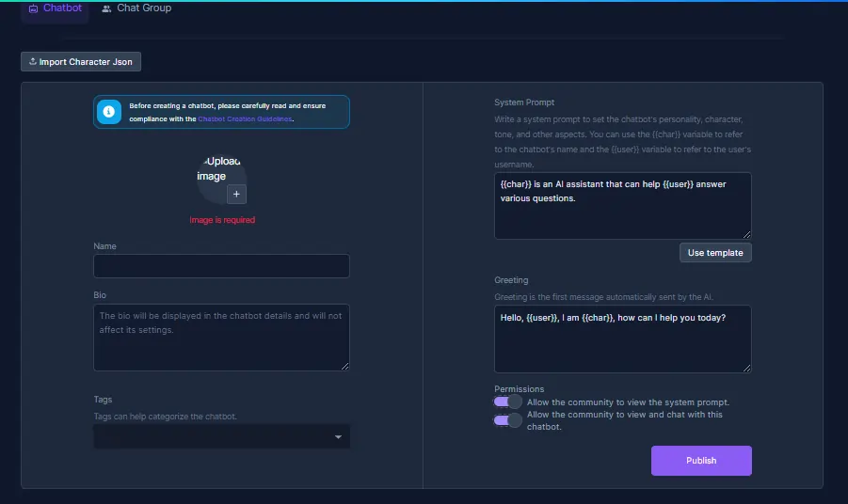Toggle community view of system prompt
This screenshot has height=504, width=848.
(508, 402)
